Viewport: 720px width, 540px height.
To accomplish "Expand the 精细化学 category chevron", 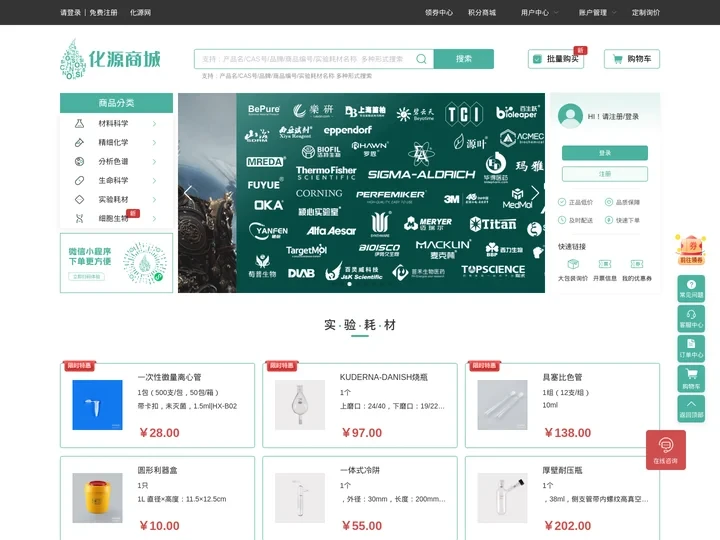I will (154, 142).
